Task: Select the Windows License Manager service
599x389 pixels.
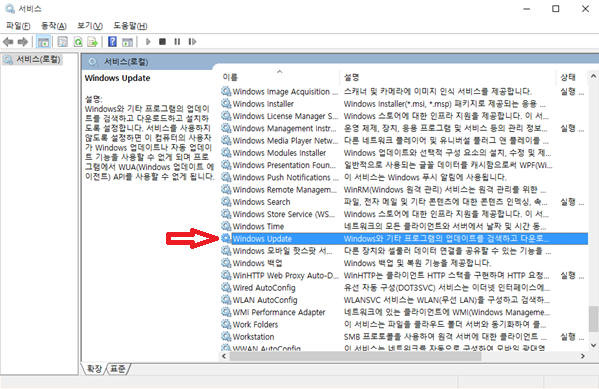Action: point(285,116)
